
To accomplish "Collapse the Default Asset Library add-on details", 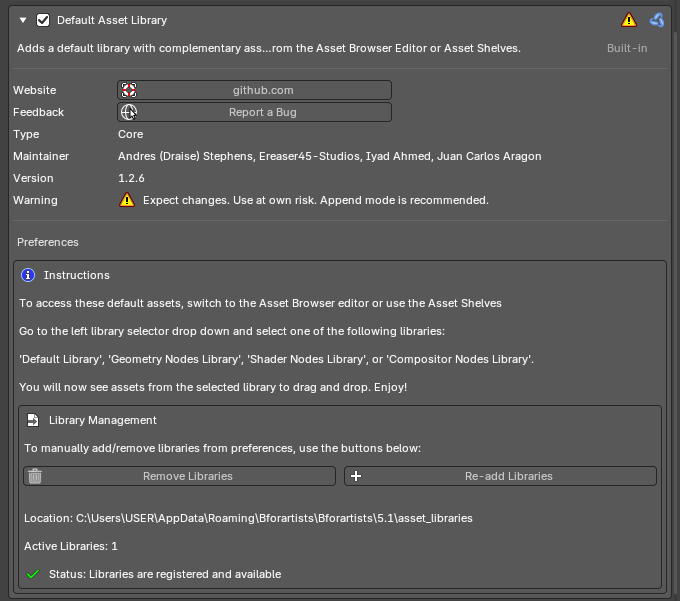I will pyautogui.click(x=23, y=20).
